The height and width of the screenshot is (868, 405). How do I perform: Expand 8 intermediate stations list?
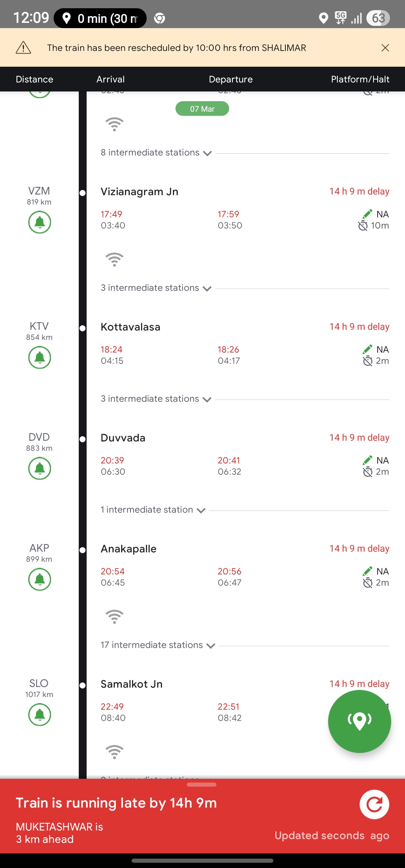pos(156,153)
